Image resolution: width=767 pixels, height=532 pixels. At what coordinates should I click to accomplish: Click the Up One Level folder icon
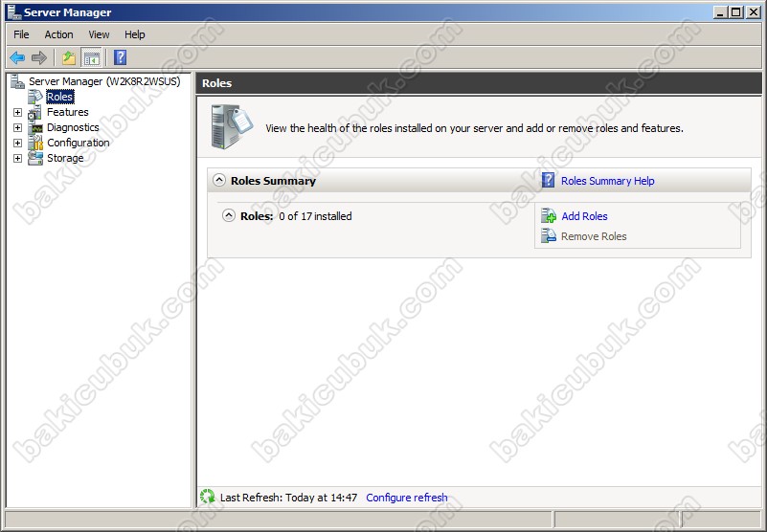coord(69,57)
